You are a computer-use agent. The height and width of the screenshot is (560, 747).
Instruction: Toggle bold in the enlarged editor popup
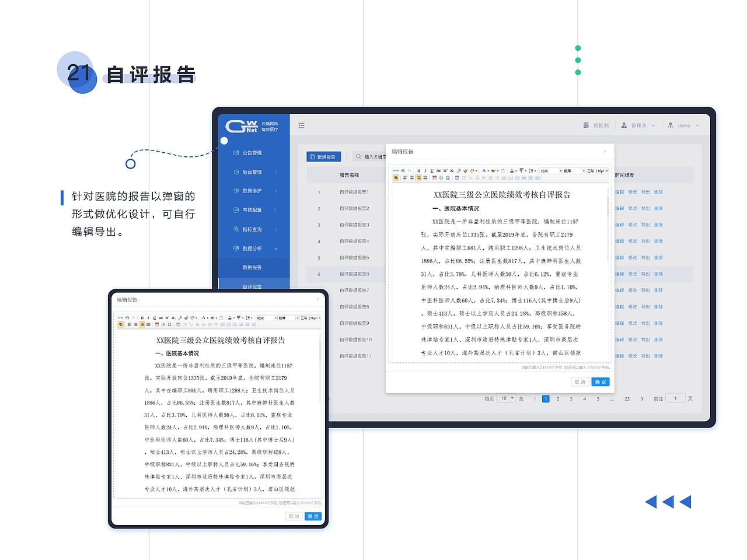coord(142,318)
